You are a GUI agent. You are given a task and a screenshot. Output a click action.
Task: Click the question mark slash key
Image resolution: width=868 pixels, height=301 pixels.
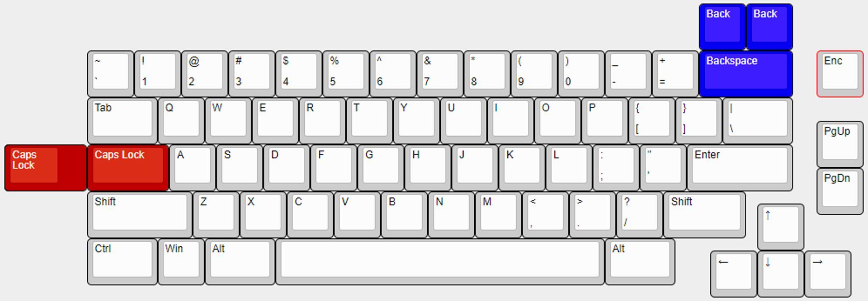coord(640,215)
